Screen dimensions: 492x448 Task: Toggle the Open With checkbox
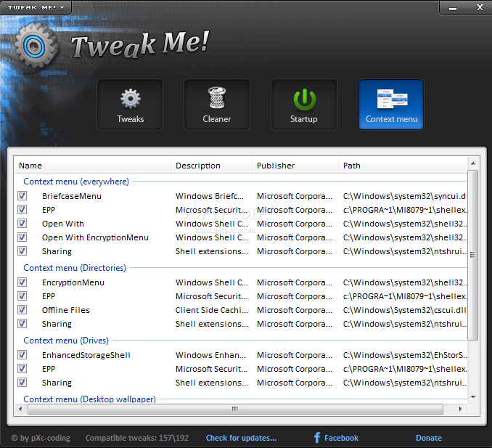[22, 224]
